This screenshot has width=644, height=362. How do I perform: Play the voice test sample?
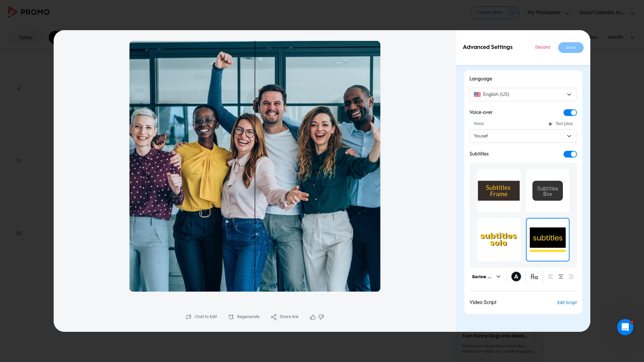coord(550,124)
